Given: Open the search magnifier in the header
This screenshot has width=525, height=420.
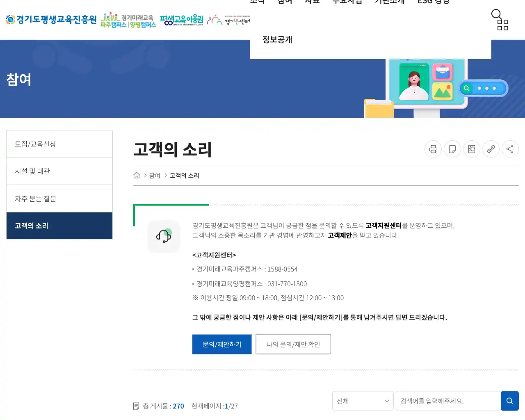Looking at the screenshot, I should click(496, 14).
